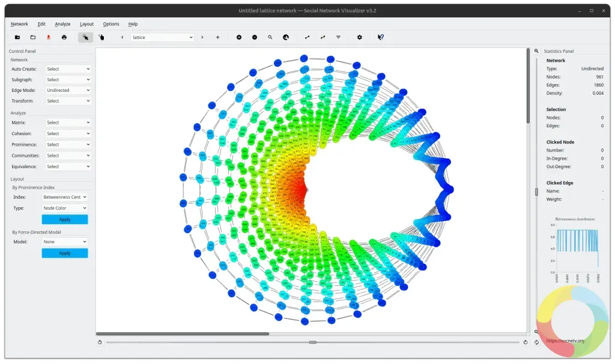Open the socnetv.org link

(x=565, y=341)
